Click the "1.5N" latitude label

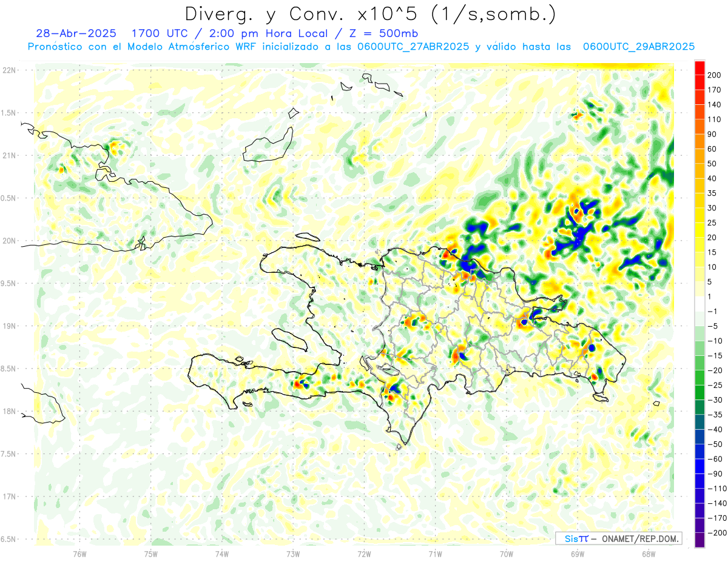[9, 113]
